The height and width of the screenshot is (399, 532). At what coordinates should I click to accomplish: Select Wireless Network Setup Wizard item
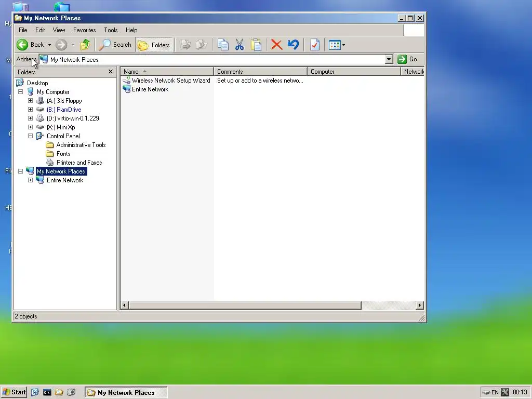coord(171,81)
